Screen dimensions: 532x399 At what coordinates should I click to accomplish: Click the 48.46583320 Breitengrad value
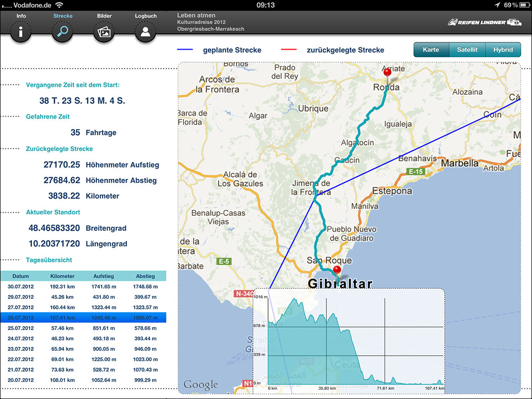(54, 228)
